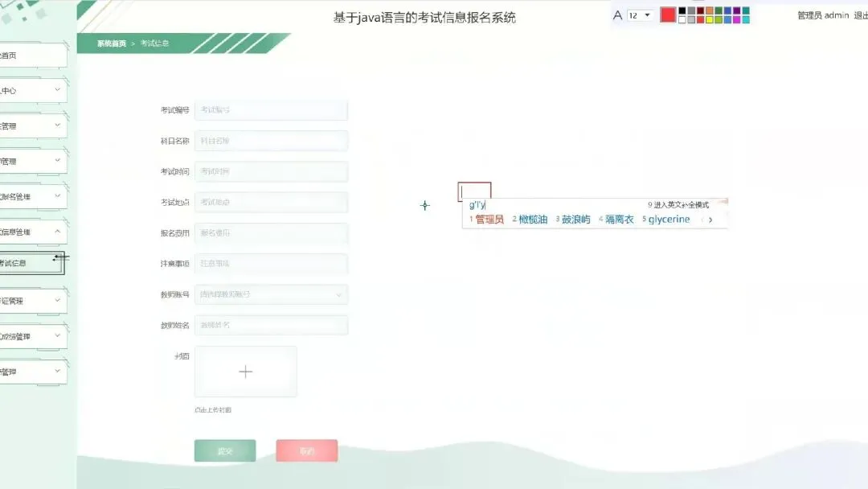Click the 考试地点 input field
The image size is (868, 489).
272,202
